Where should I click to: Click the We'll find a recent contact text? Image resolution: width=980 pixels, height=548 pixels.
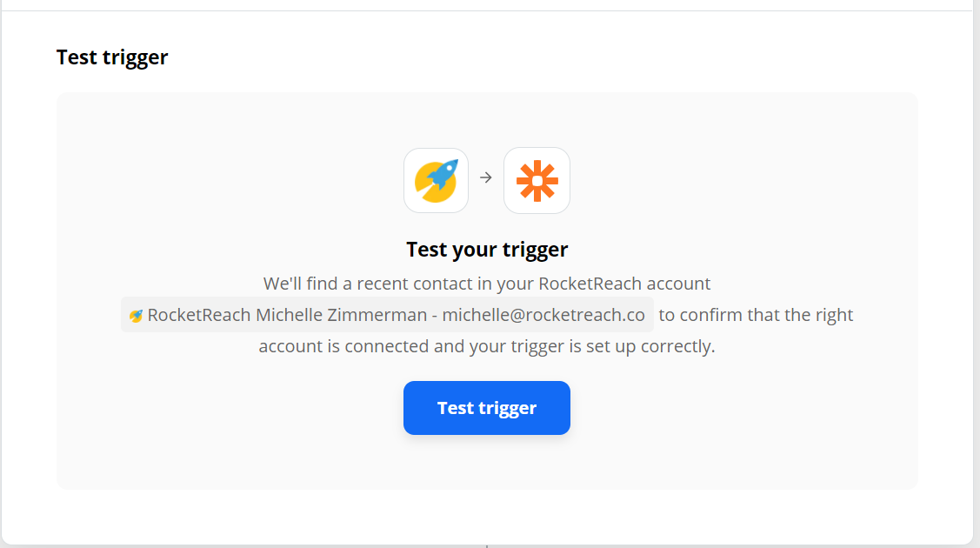pyautogui.click(x=487, y=284)
